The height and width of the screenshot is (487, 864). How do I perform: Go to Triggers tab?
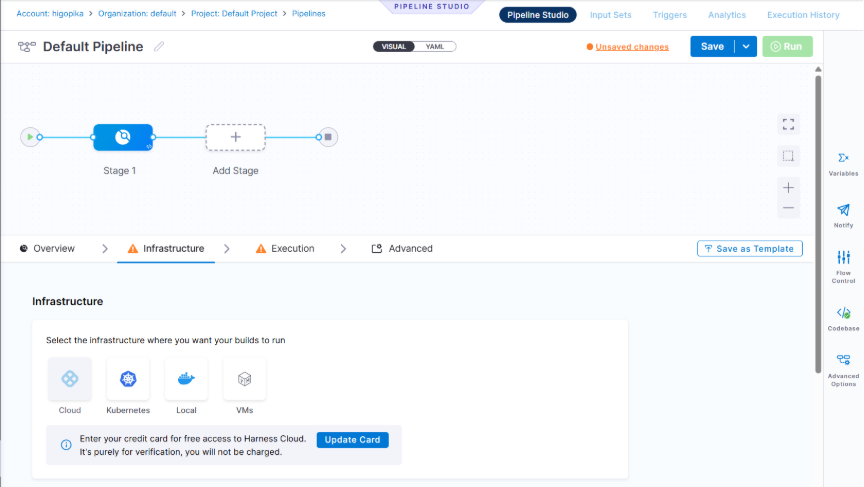tap(669, 15)
